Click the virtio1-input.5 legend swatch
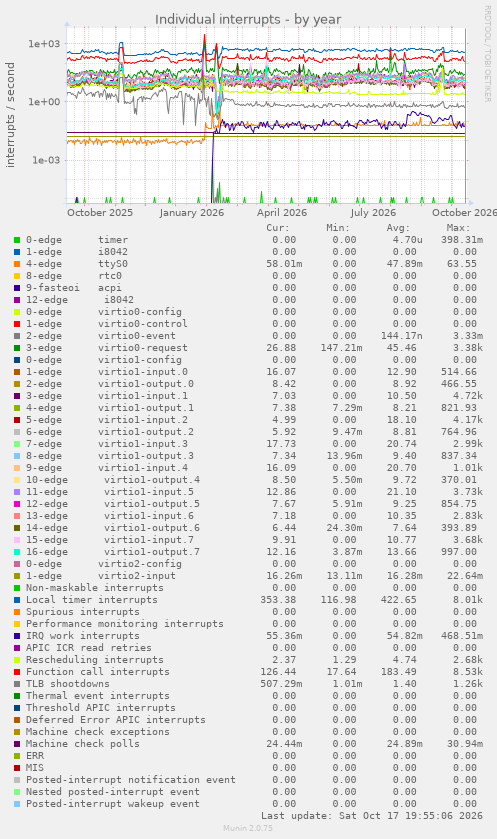 (x=17, y=492)
